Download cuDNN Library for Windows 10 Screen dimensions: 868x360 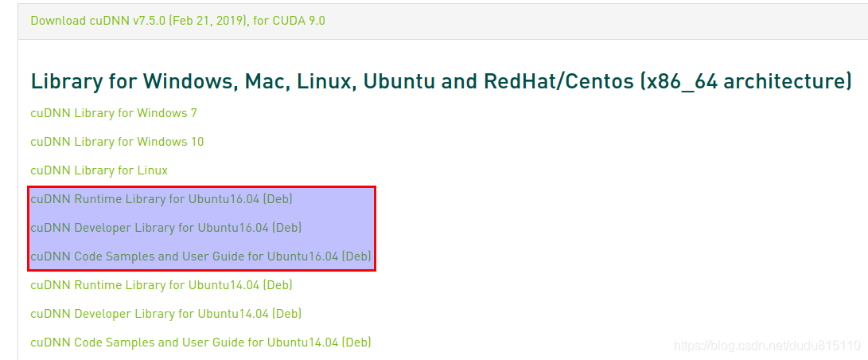point(117,142)
